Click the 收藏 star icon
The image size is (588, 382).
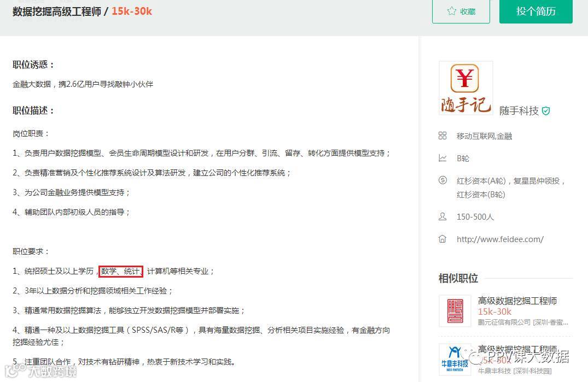click(x=451, y=11)
